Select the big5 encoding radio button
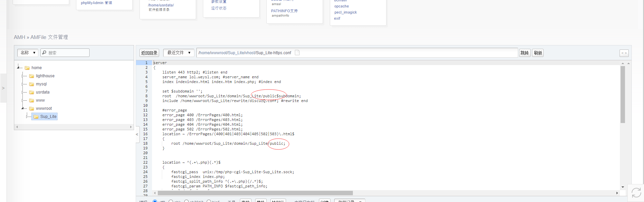Image resolution: width=644 pixels, height=202 pixels. tap(209, 201)
